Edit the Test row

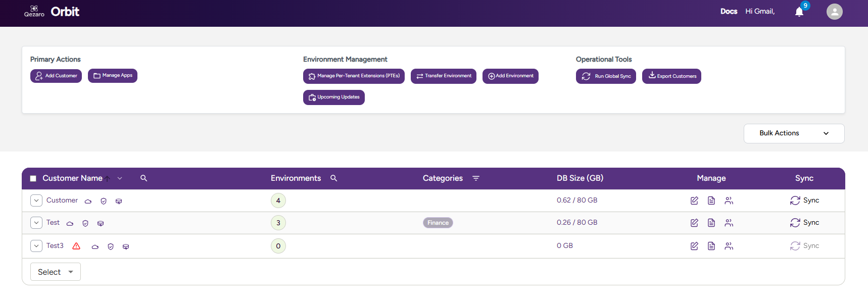[694, 223]
